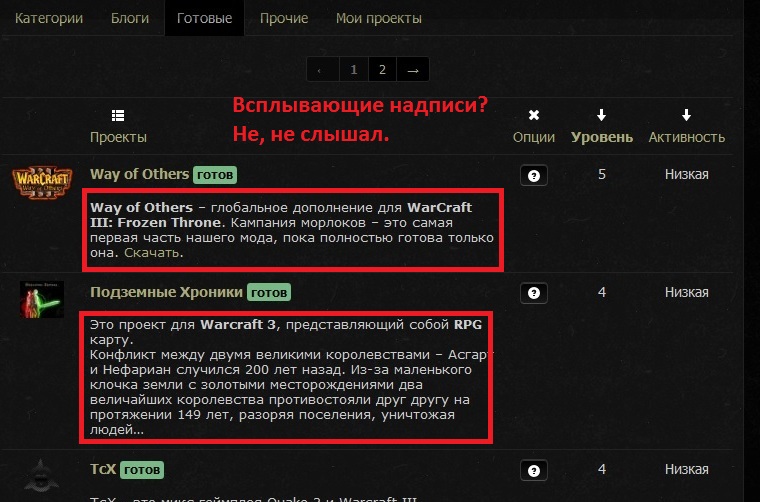Click the Подземные Хроники description text

coord(290,377)
